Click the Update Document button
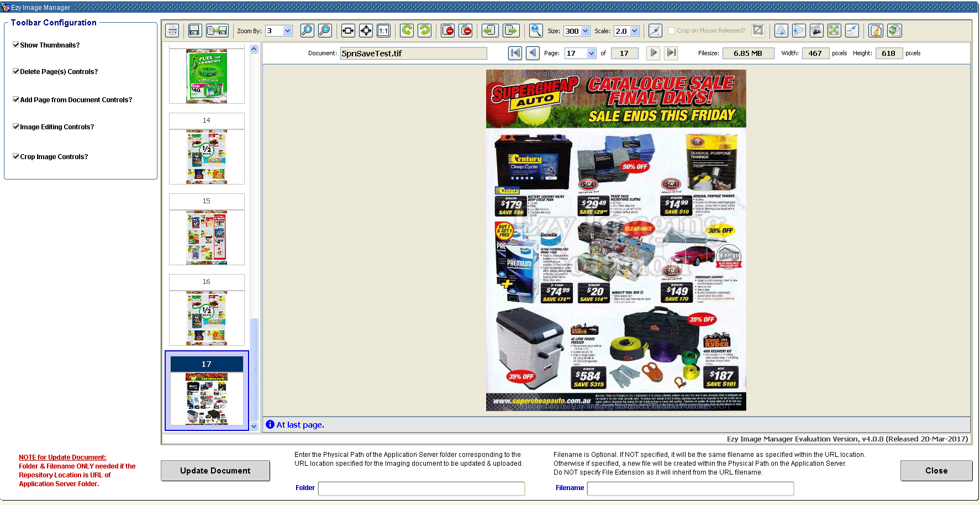Image resolution: width=980 pixels, height=505 pixels. click(215, 471)
